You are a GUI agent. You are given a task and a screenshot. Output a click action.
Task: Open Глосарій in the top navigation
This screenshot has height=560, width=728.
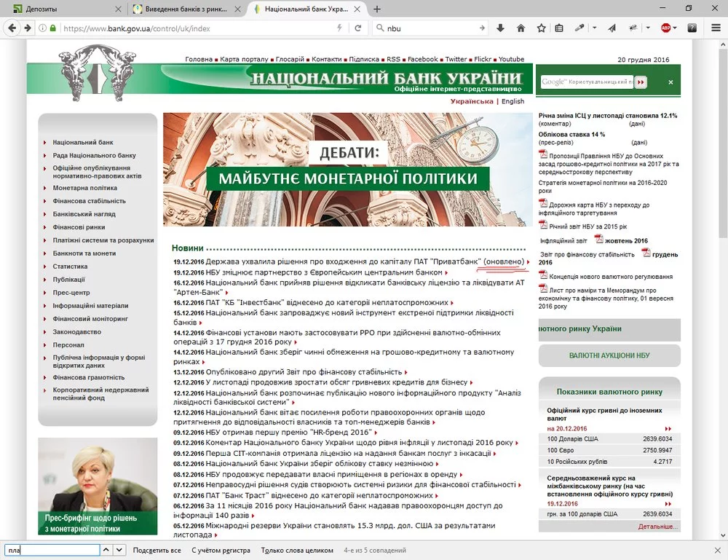(x=290, y=59)
